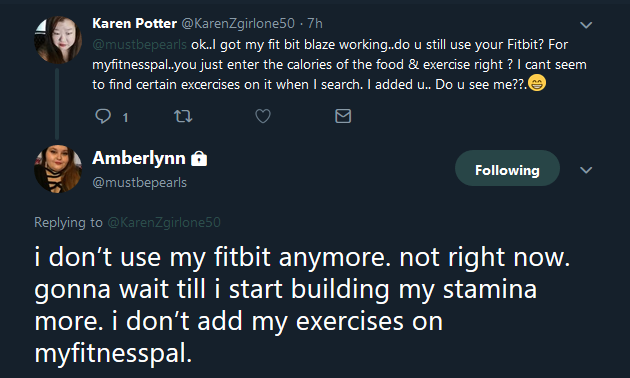Screen dimensions: 630x378
Task: Like Karen Potter's tweet with heart
Action: (x=263, y=116)
